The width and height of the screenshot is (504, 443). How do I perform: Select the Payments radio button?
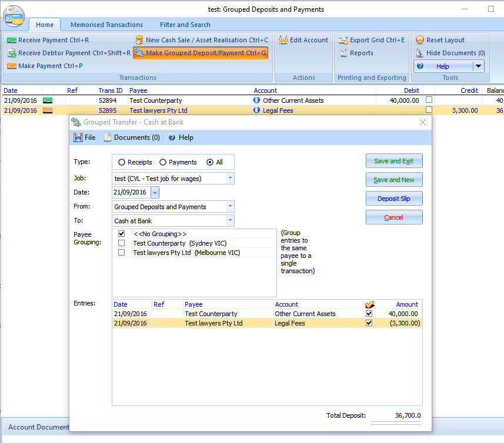tap(163, 162)
